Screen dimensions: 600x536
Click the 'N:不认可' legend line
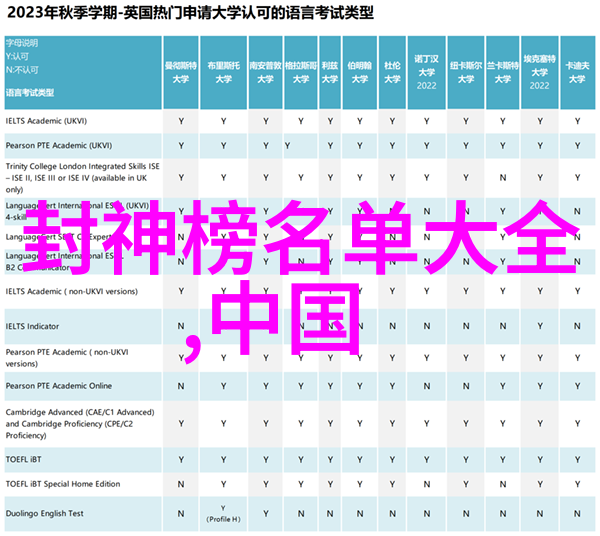coord(22,70)
